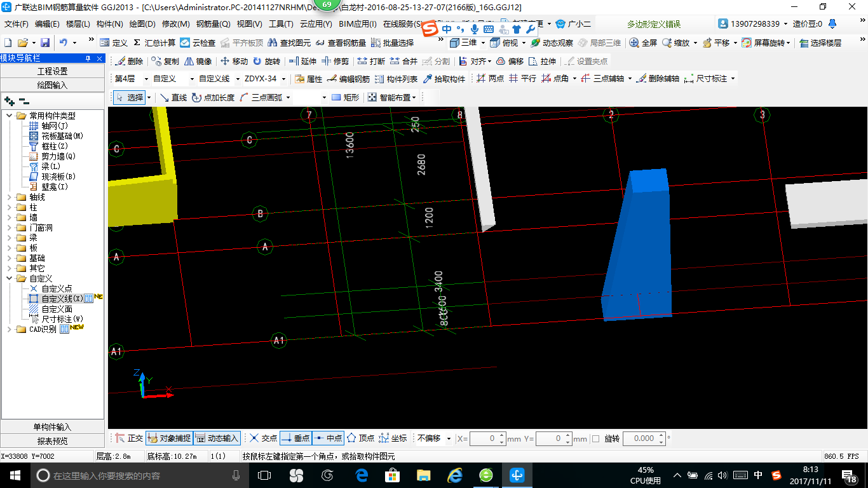Click 删除辅轴 delete auxiliary axis
Viewport: 868px width, 488px height.
658,79
